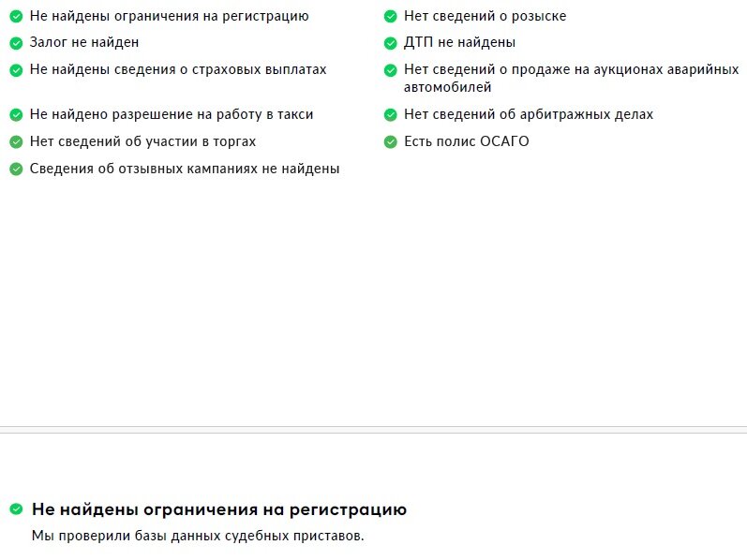747x560 pixels.
Task: Jump to the "Нет сведений о розыске" text
Action: click(x=485, y=16)
